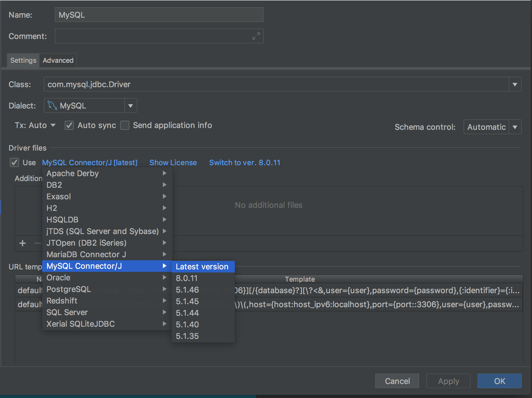Choose driver version 5.1.44

click(x=203, y=313)
